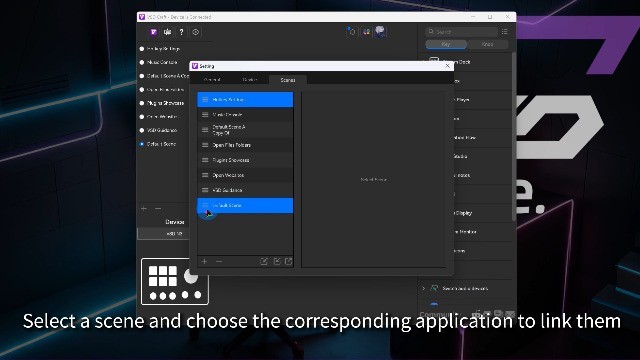Select Music Console in the Setting scene list

point(245,115)
